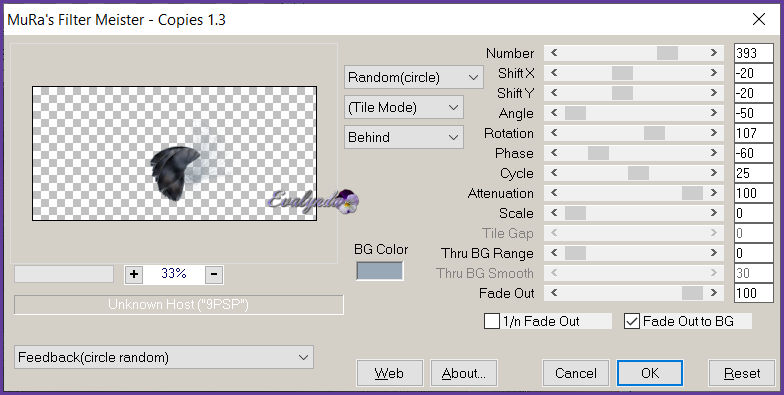Open the Web button link
Viewport: 784px width, 395px height.
coord(390,373)
